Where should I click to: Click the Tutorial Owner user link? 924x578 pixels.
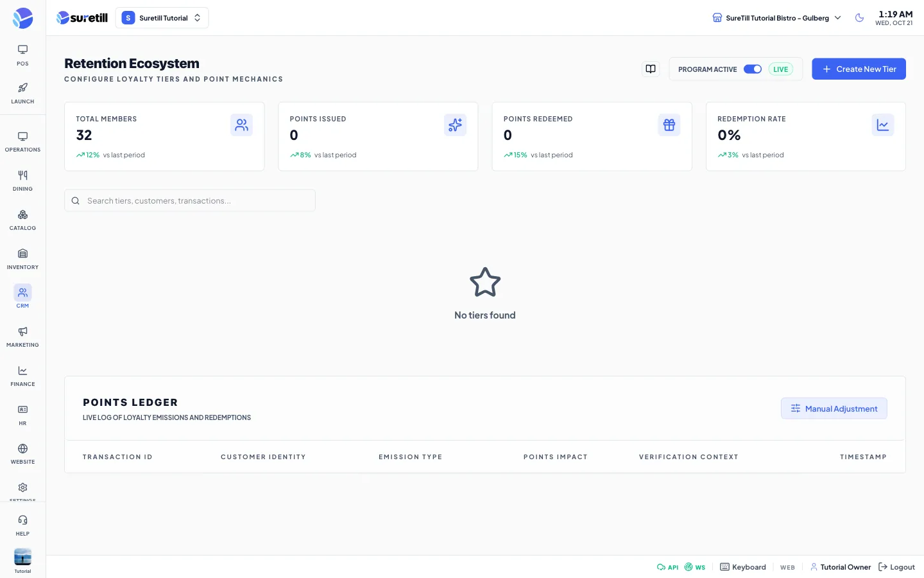coord(841,567)
